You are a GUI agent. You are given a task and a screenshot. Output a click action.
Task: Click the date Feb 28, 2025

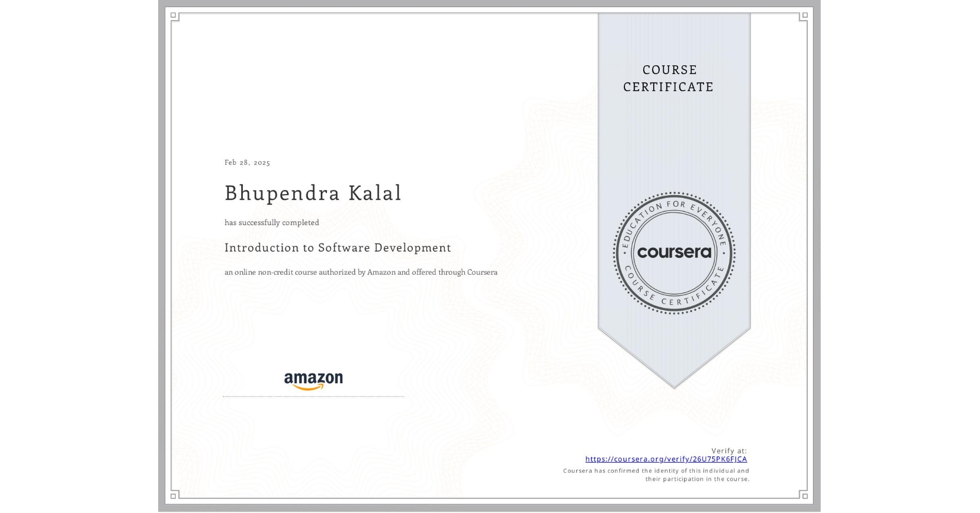[x=247, y=163]
